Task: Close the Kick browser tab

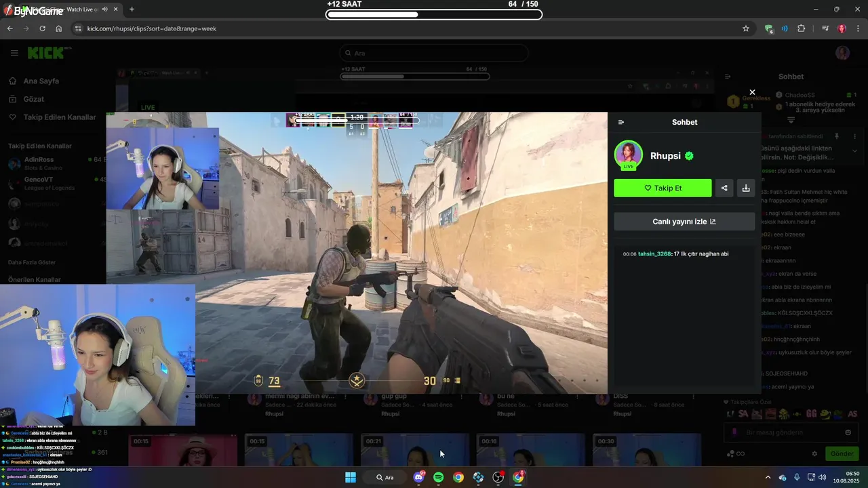Action: click(x=115, y=9)
